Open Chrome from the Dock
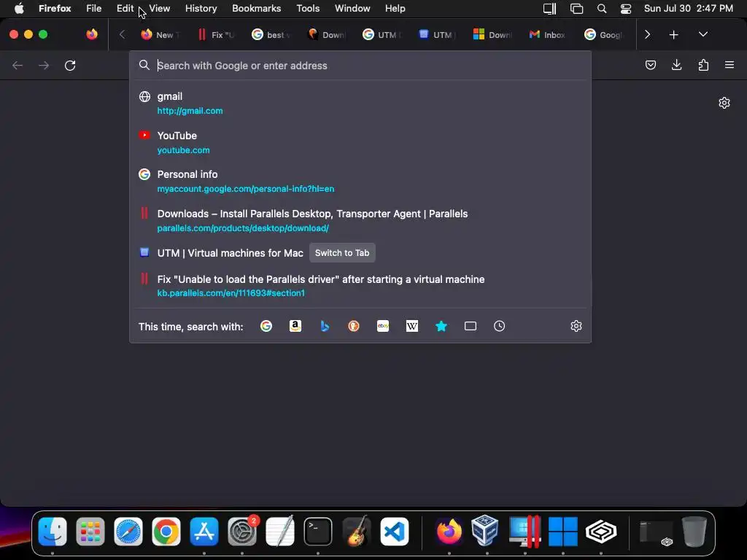Image resolution: width=747 pixels, height=560 pixels. (x=166, y=532)
